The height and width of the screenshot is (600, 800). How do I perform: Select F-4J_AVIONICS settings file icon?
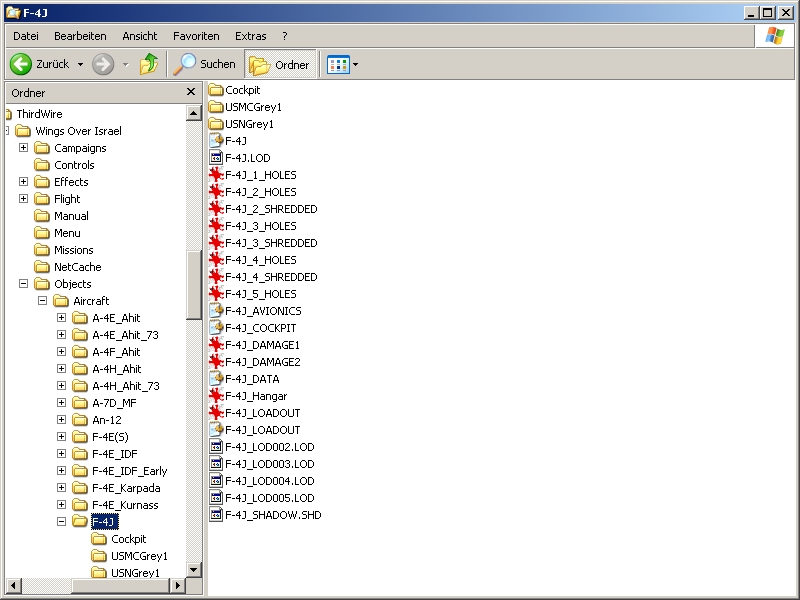click(216, 311)
